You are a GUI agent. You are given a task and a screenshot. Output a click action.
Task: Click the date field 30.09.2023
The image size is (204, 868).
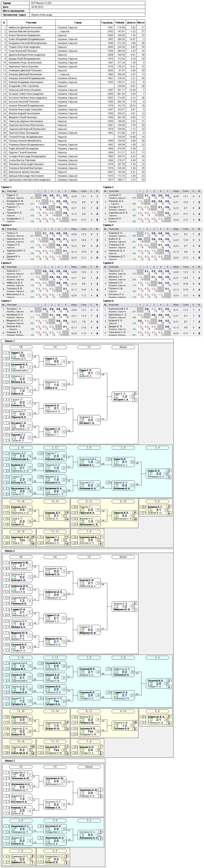click(37, 7)
